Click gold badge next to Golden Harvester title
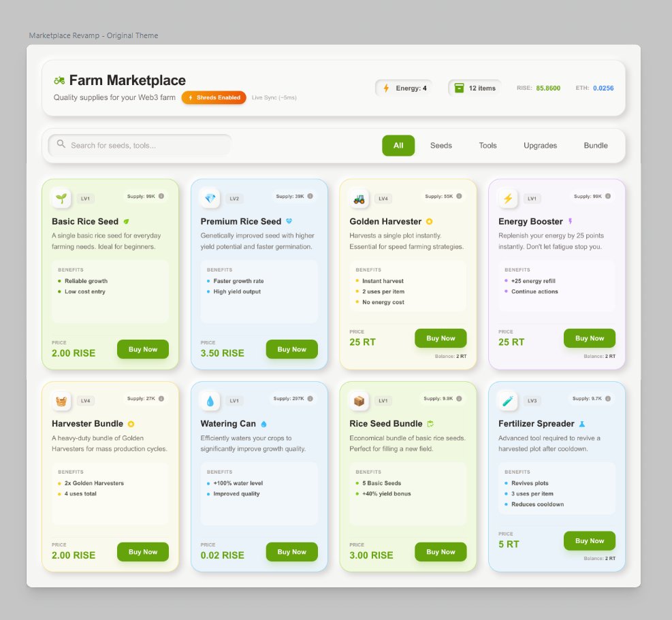This screenshot has width=672, height=620. pyautogui.click(x=429, y=221)
